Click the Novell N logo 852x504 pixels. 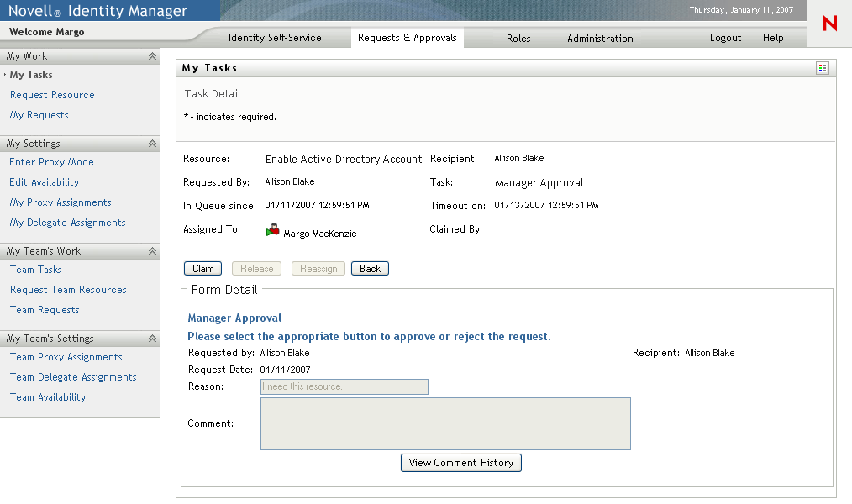point(829,24)
